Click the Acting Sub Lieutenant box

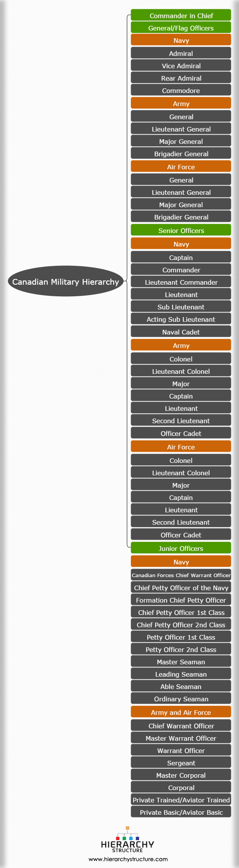[181, 319]
